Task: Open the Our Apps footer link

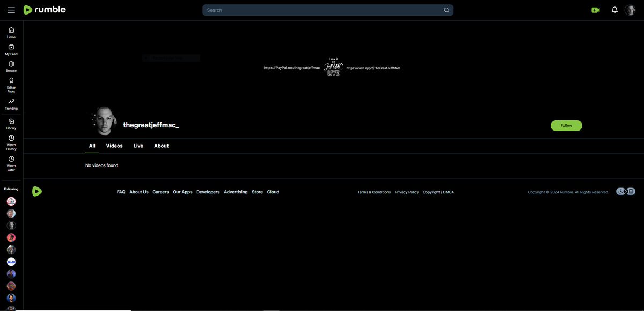Action: point(182,192)
